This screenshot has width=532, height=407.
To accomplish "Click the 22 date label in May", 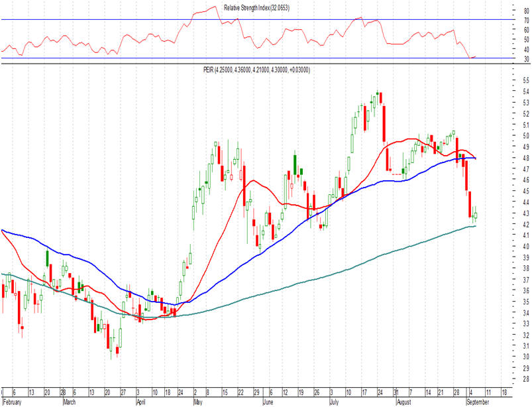I will click(x=240, y=392).
